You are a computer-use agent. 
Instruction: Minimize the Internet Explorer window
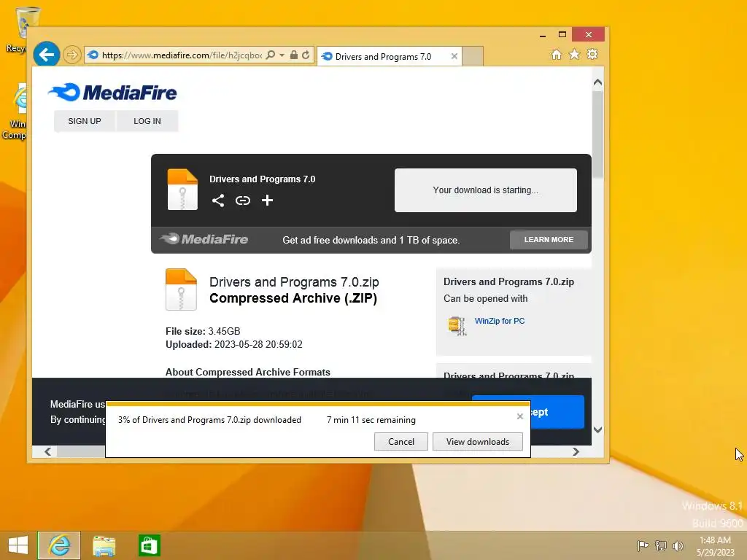pos(543,35)
